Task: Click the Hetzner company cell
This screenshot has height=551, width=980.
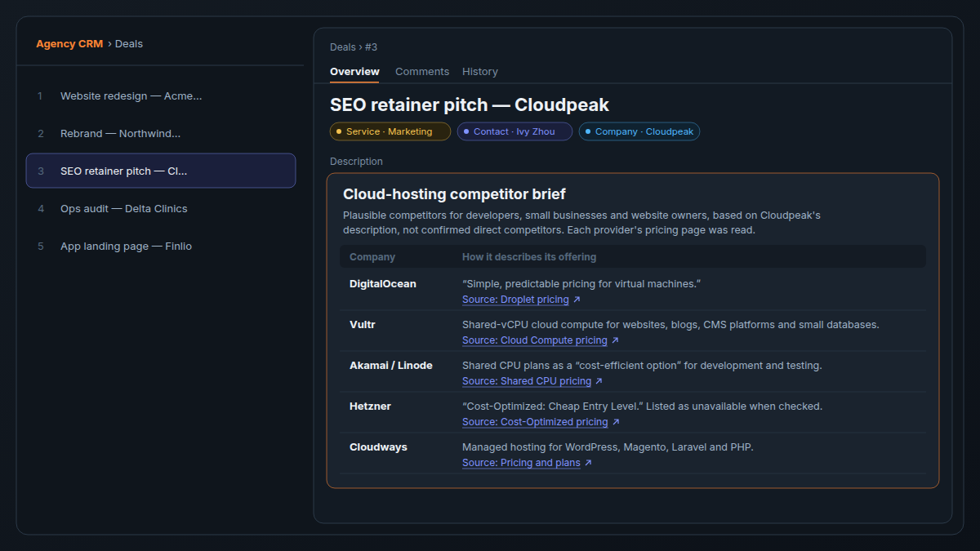Action: [x=370, y=407]
